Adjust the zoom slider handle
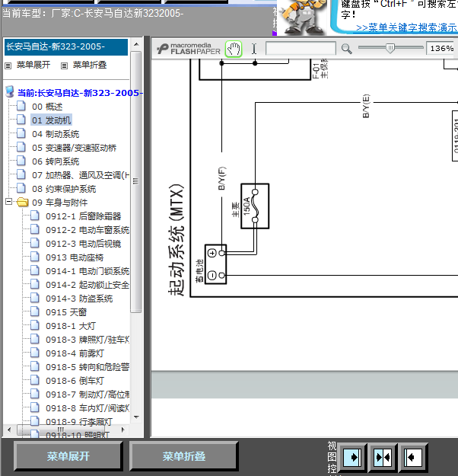458x476 pixels. [390, 48]
